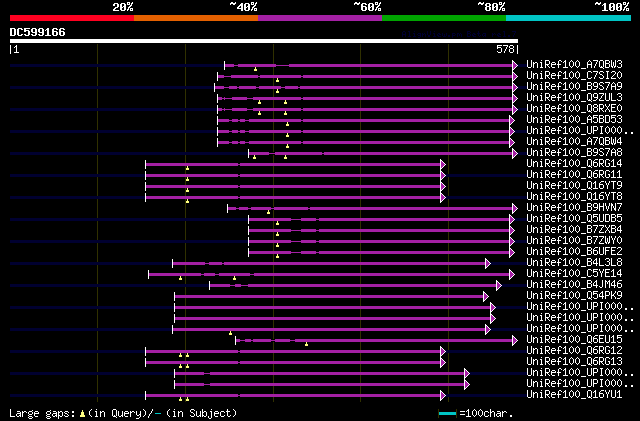Select the UniRef100_B7ZXB4 label

[574, 229]
